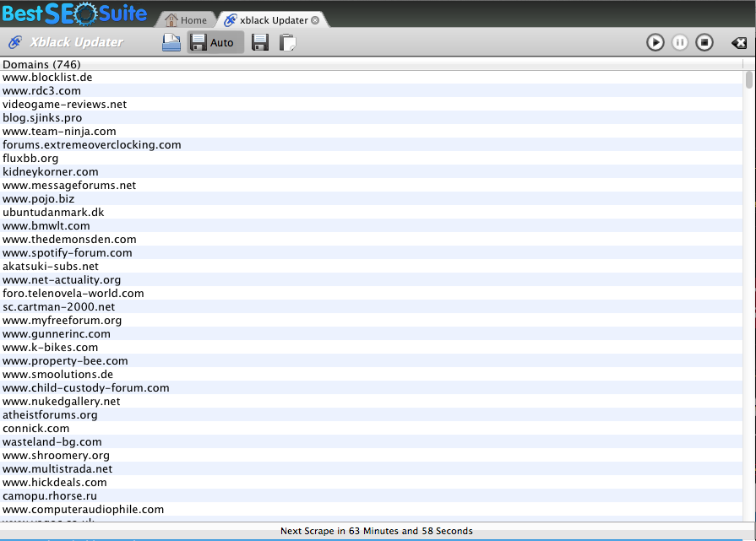Select the www.pojo.biz row

pyautogui.click(x=372, y=198)
